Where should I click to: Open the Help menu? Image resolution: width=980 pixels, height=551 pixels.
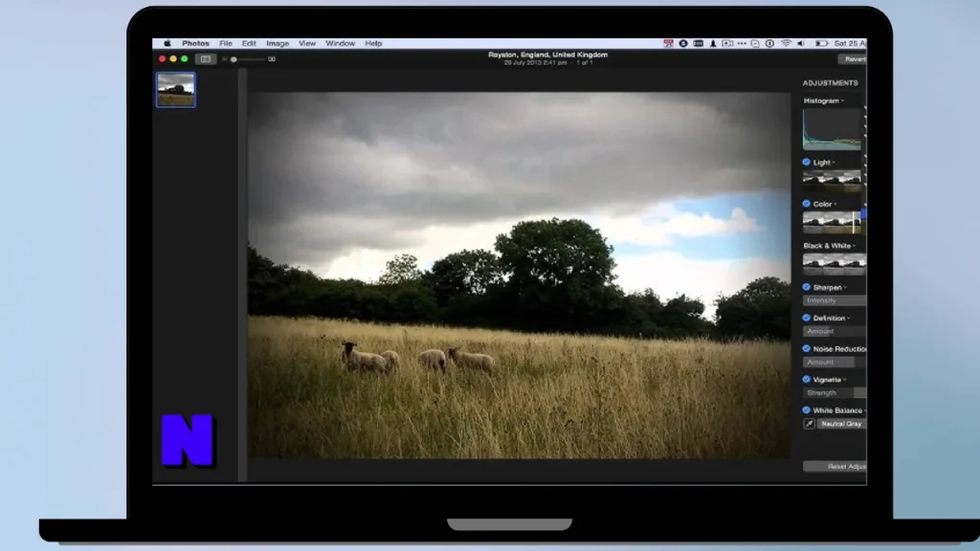(373, 43)
